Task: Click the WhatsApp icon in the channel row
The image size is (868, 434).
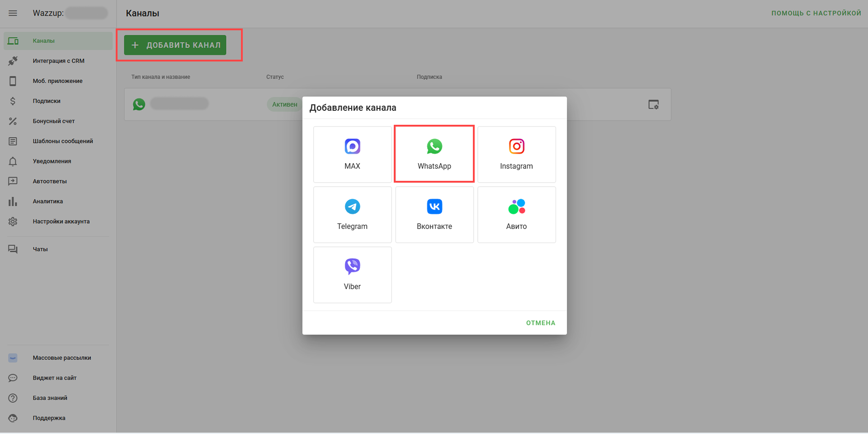Action: click(139, 104)
